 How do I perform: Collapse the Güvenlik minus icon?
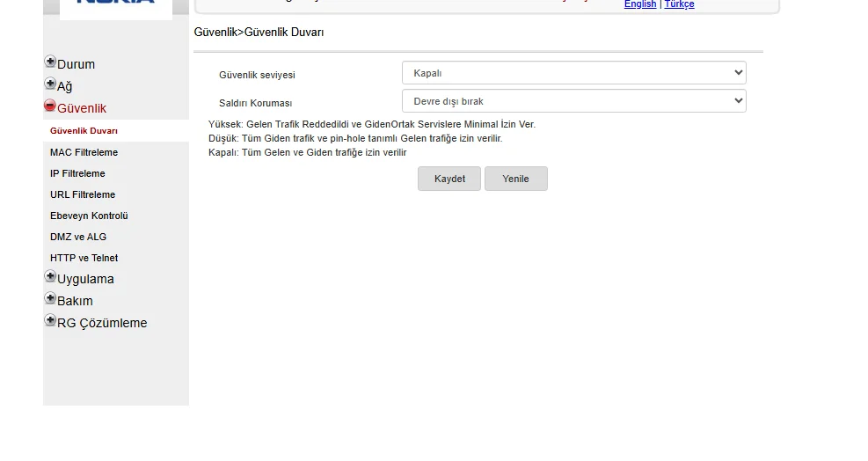point(50,106)
